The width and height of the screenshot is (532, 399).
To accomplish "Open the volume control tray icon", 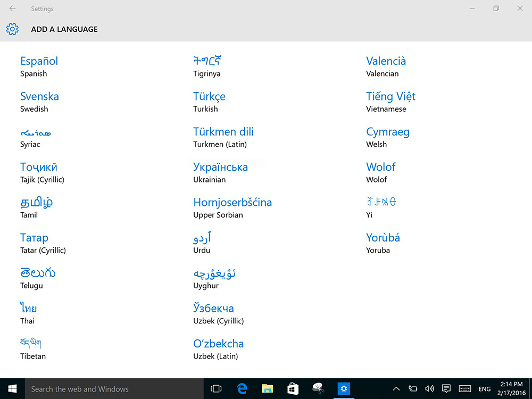I will click(429, 389).
